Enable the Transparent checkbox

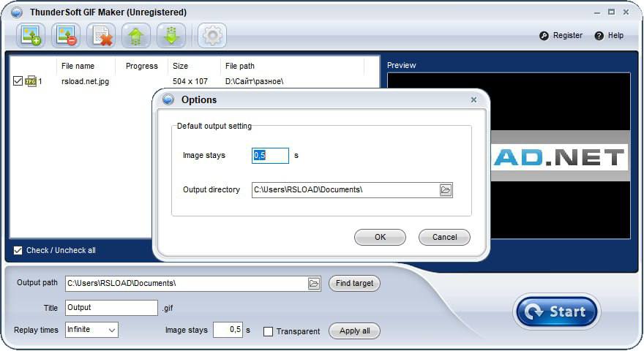(x=268, y=331)
